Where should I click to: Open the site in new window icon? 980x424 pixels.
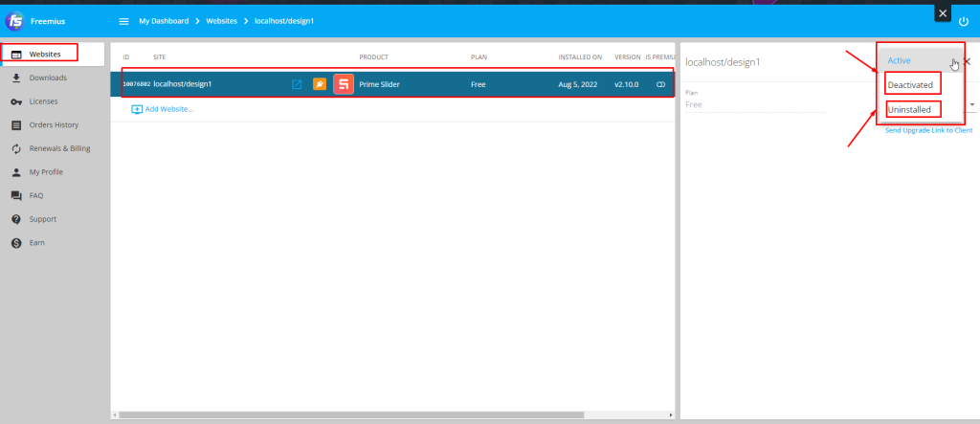pos(297,84)
